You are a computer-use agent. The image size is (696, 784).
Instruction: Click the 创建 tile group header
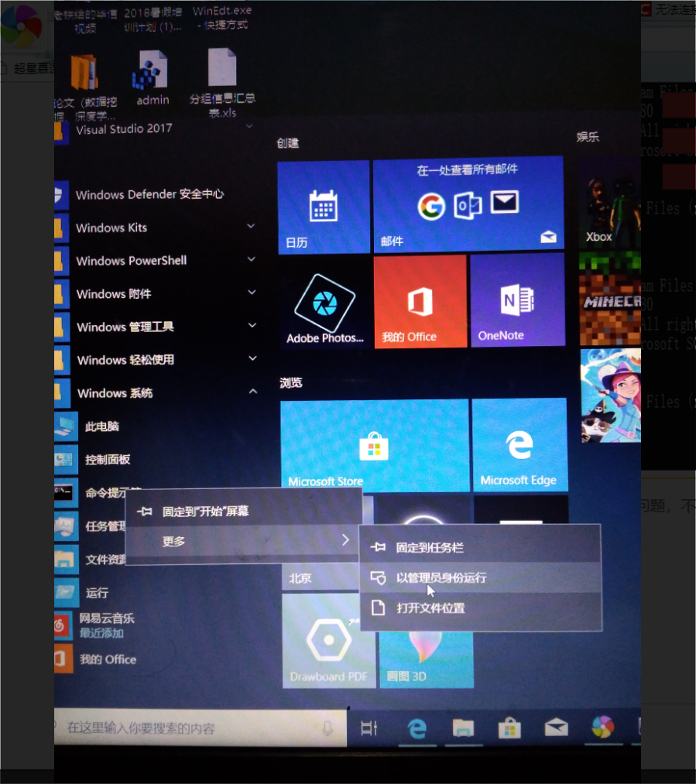(x=288, y=143)
